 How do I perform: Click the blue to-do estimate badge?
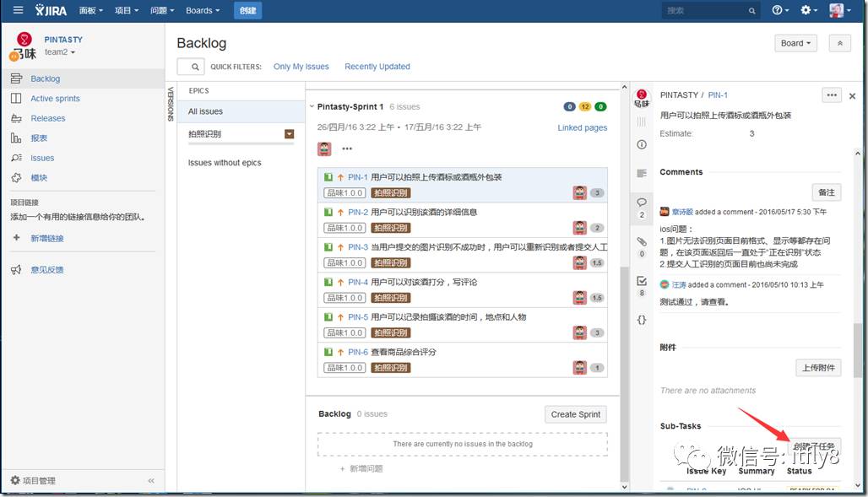tap(569, 107)
